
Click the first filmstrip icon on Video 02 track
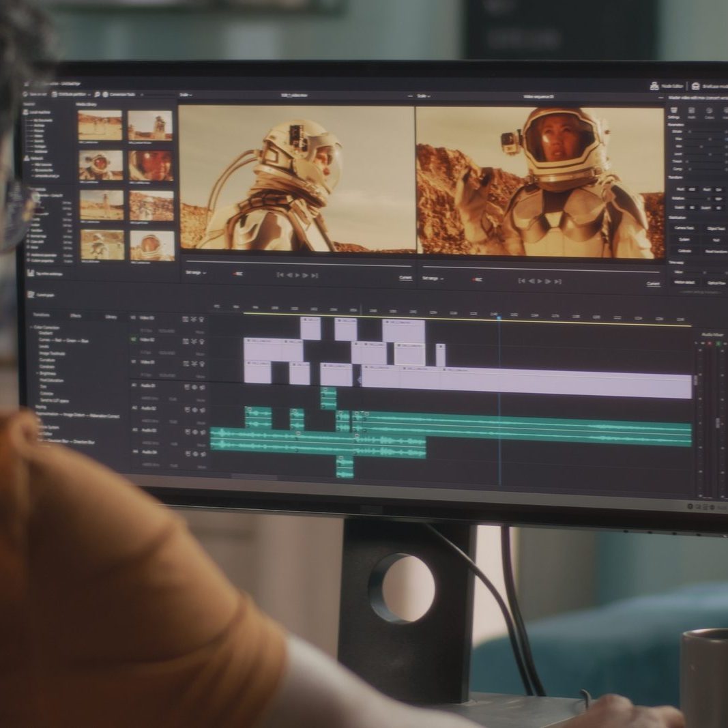(x=186, y=341)
